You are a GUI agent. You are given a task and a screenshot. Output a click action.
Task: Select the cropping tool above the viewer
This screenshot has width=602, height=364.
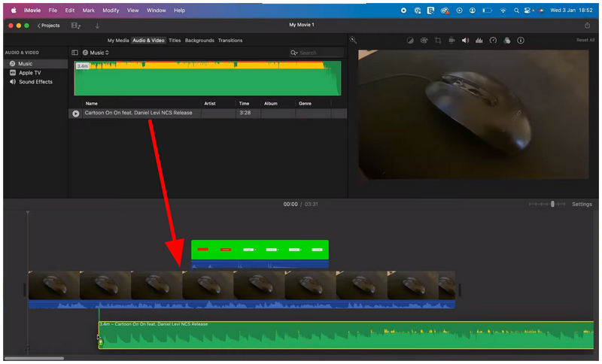[x=438, y=41]
